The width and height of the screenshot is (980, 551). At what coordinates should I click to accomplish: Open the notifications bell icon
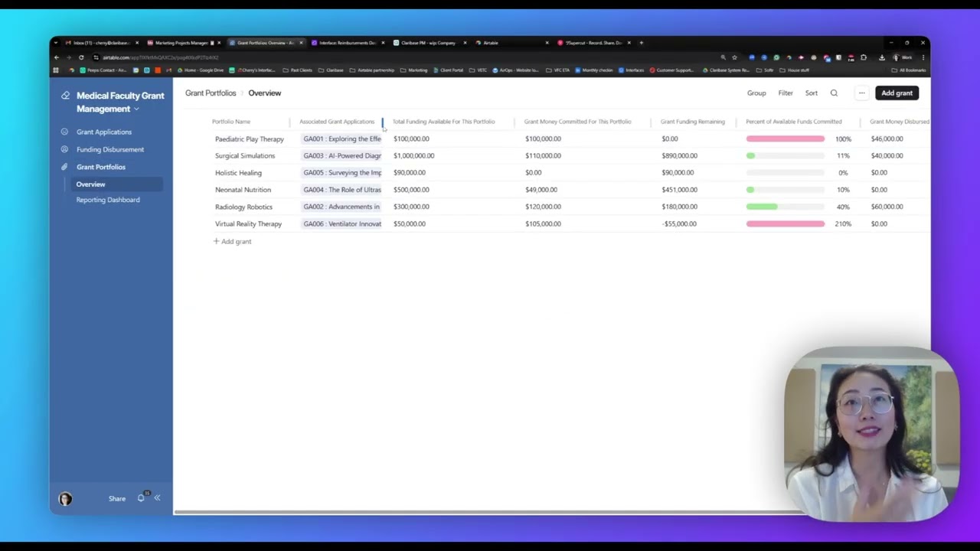[x=141, y=498]
